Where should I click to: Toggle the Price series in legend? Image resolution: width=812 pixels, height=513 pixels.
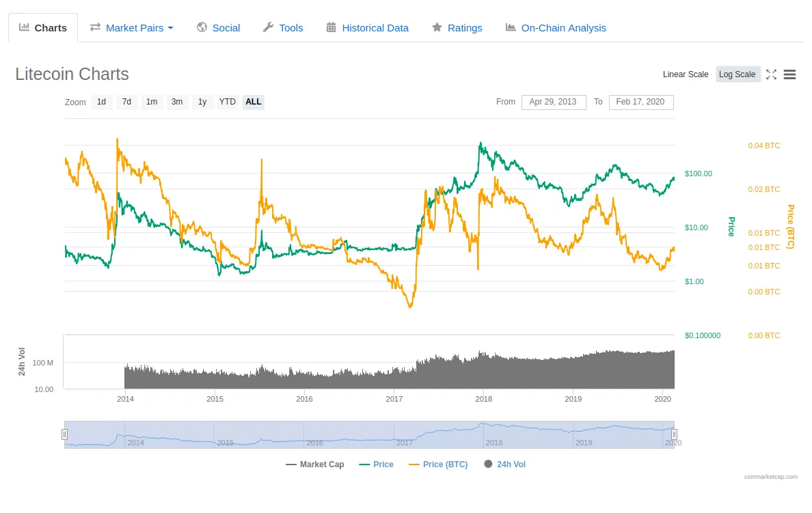(377, 465)
